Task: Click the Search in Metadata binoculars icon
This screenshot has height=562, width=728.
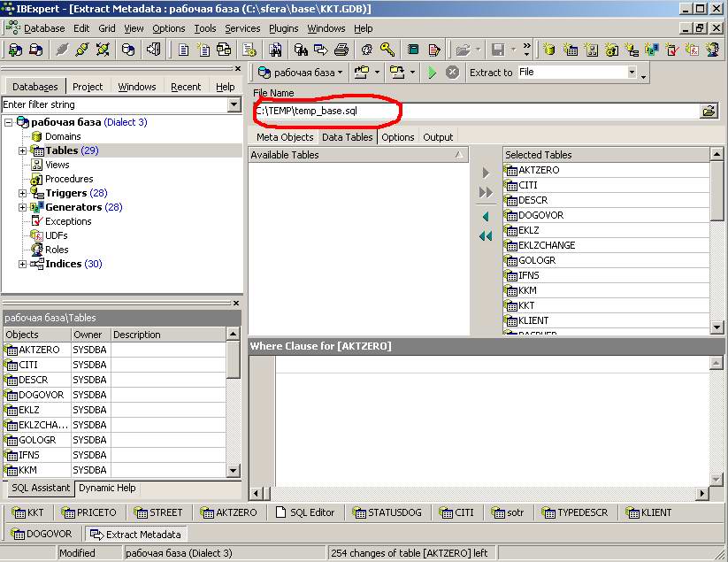Action: tap(301, 50)
